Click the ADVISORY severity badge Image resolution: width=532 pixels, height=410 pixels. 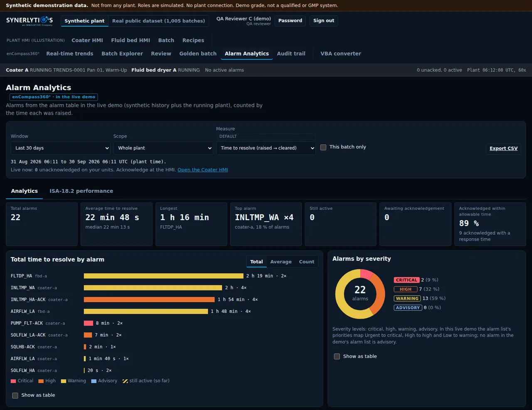click(408, 308)
